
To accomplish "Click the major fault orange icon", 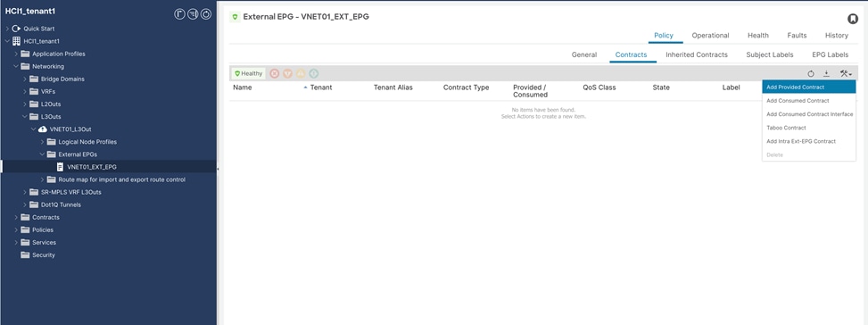I will coord(287,73).
